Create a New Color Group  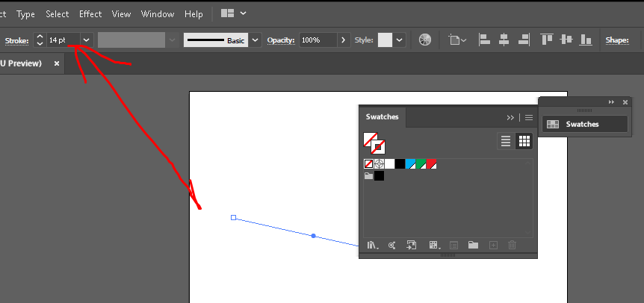pos(473,246)
